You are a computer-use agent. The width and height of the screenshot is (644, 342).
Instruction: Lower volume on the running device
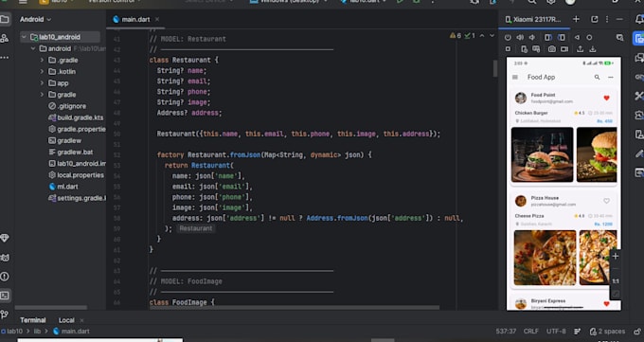click(x=532, y=37)
